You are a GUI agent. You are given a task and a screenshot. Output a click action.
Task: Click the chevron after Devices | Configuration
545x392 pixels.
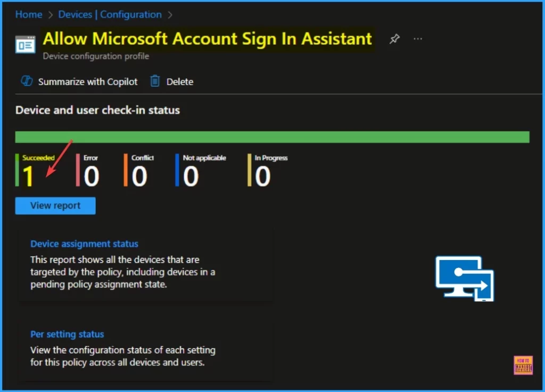(170, 15)
